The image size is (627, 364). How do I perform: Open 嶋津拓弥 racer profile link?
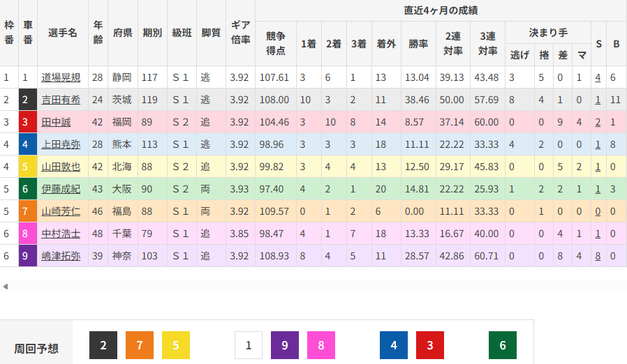pos(61,256)
